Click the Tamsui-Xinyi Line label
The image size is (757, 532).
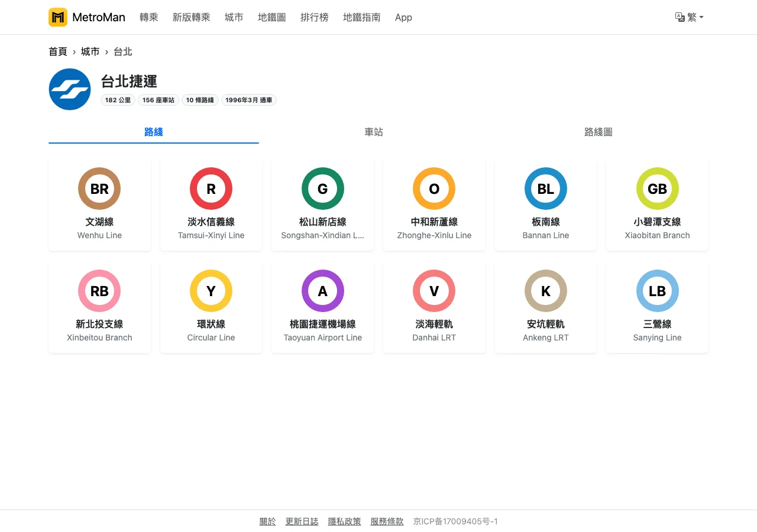click(211, 235)
